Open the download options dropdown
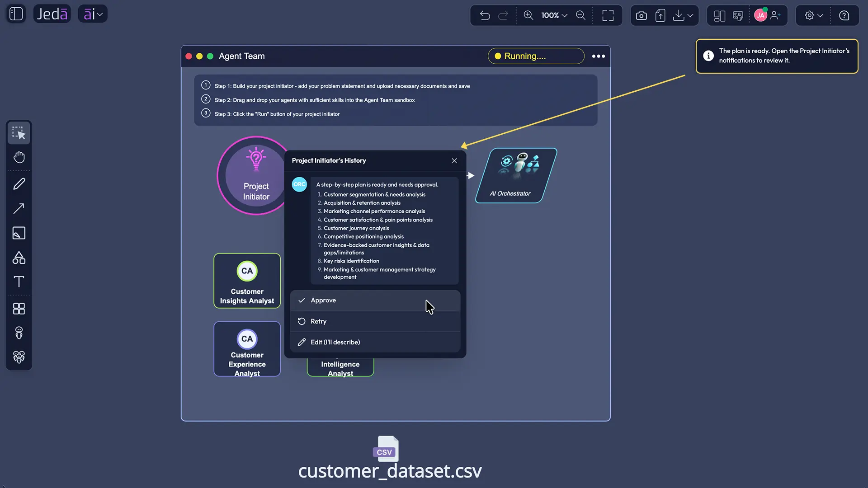Image resolution: width=868 pixels, height=488 pixels. click(x=683, y=16)
